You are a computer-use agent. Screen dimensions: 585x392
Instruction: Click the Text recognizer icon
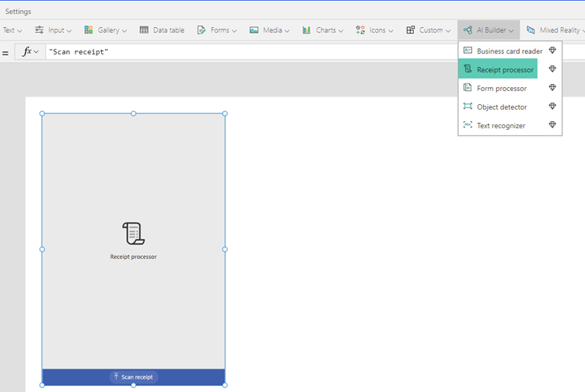pyautogui.click(x=468, y=124)
